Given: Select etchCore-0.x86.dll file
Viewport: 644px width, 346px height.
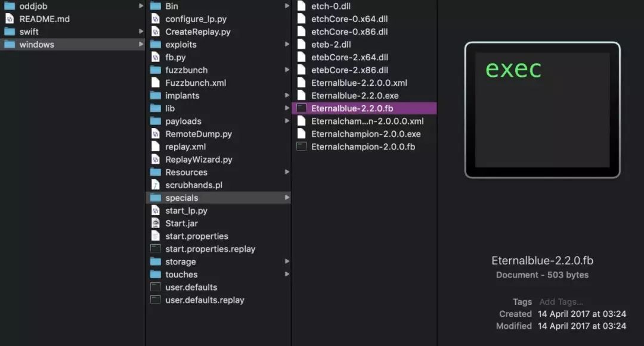Looking at the screenshot, I should pyautogui.click(x=349, y=32).
